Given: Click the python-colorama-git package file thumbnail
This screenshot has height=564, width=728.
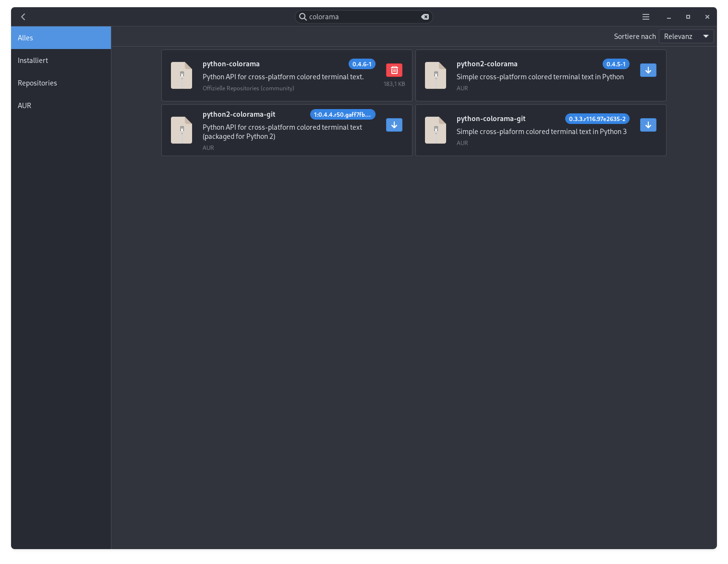Looking at the screenshot, I should pyautogui.click(x=436, y=130).
